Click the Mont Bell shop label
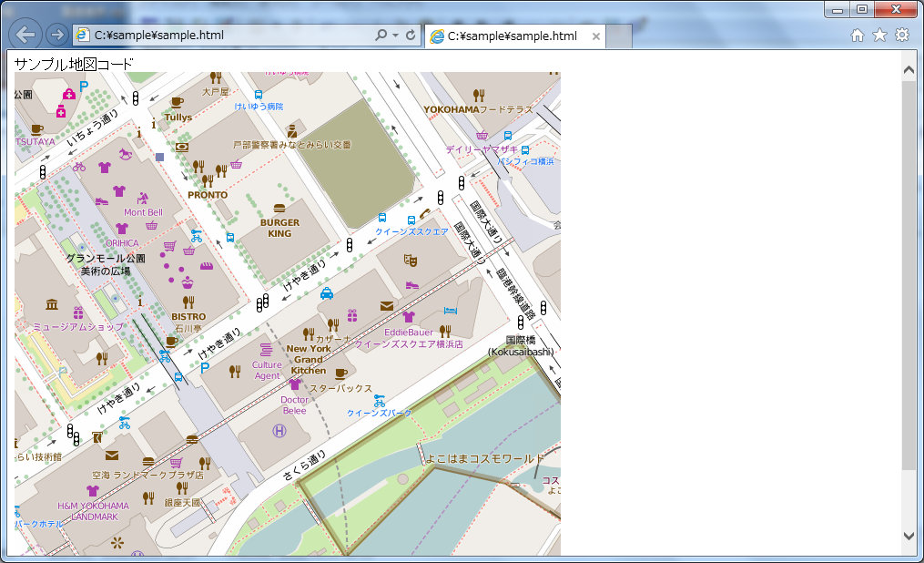Viewport: 924px width, 563px height. (x=143, y=212)
